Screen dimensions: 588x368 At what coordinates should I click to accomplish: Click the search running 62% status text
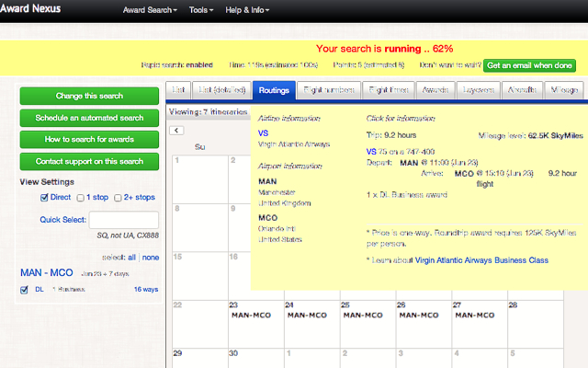384,49
